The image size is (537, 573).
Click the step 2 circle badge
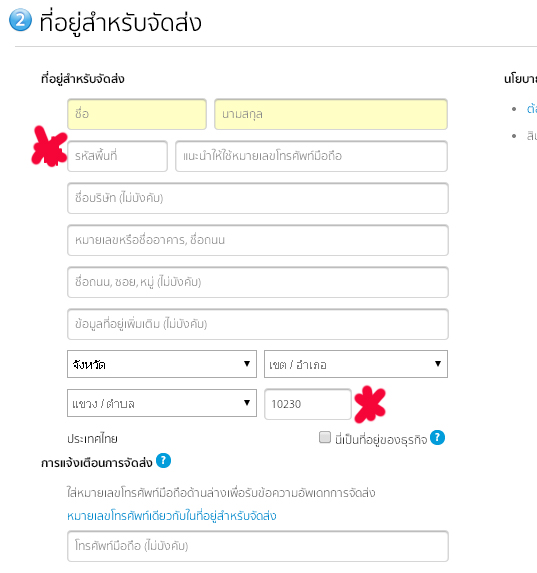(x=20, y=20)
